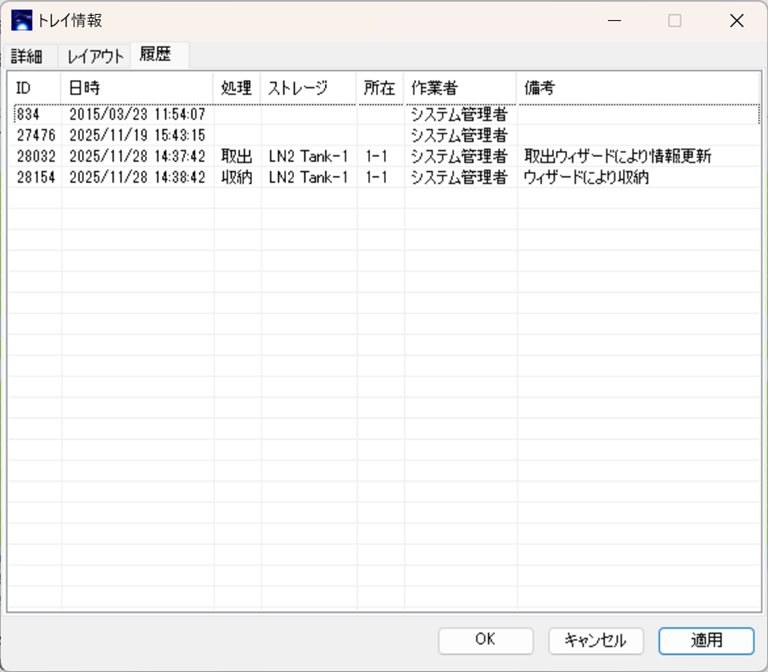Screen dimensions: 768x672
Task: Click the 処理 column header
Action: tap(236, 88)
